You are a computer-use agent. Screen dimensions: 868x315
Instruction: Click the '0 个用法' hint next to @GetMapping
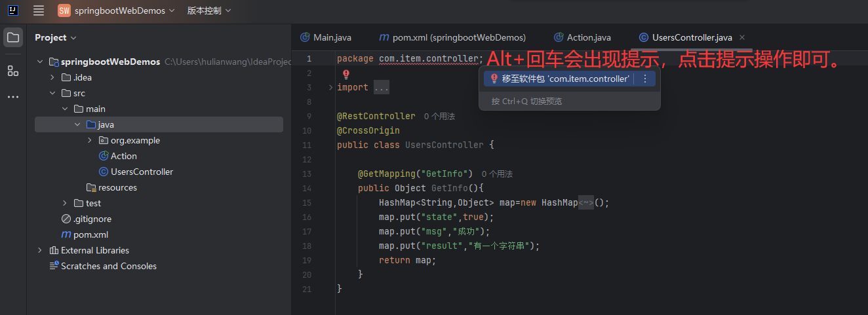coord(497,174)
